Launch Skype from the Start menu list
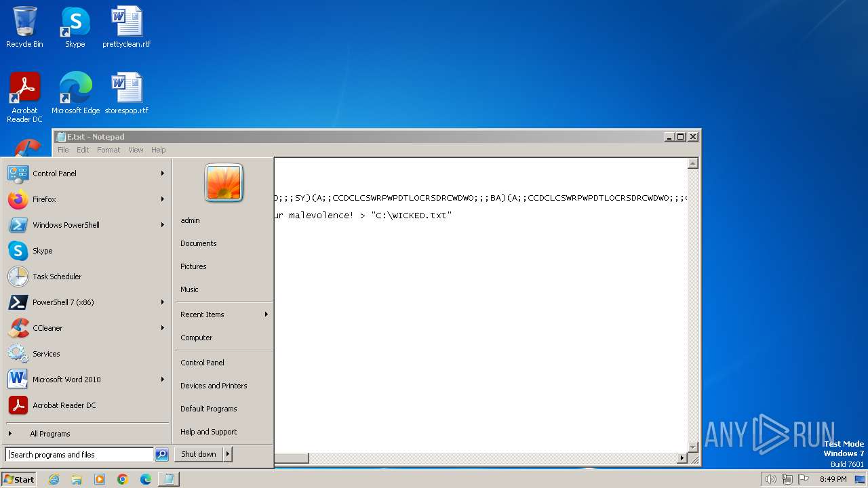Viewport: 868px width, 488px height. pos(86,251)
